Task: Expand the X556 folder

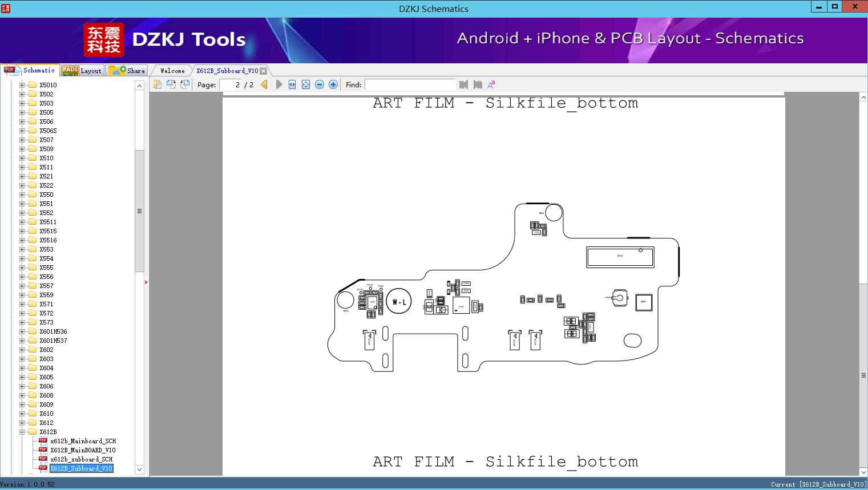Action: 22,277
